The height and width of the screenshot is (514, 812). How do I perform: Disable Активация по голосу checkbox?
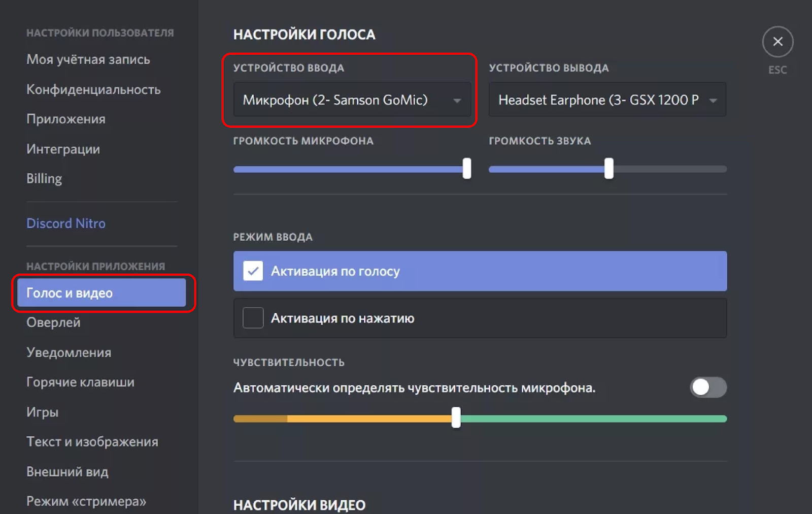click(x=252, y=271)
